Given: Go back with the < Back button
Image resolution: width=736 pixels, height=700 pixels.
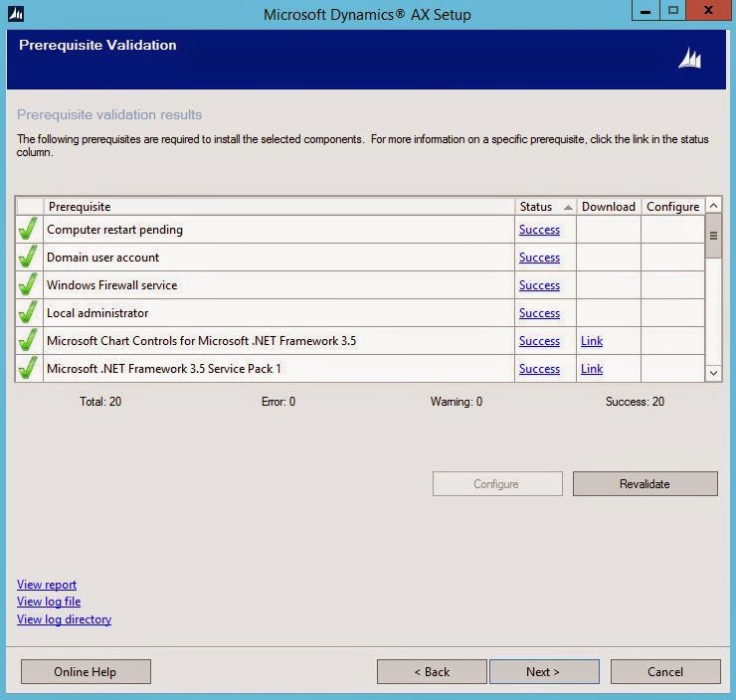Looking at the screenshot, I should click(432, 671).
